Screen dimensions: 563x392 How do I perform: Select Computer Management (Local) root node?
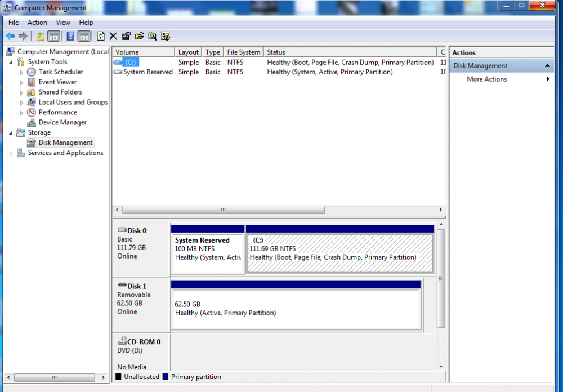[63, 52]
